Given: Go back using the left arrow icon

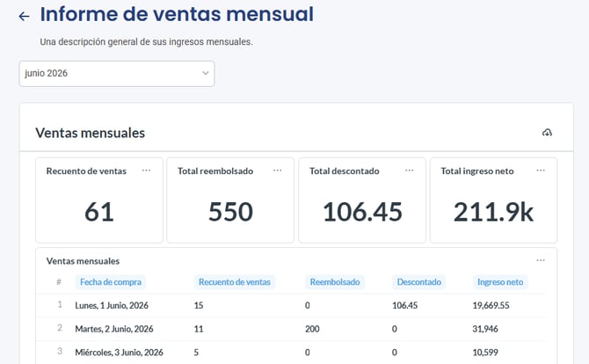Looking at the screenshot, I should tap(24, 16).
